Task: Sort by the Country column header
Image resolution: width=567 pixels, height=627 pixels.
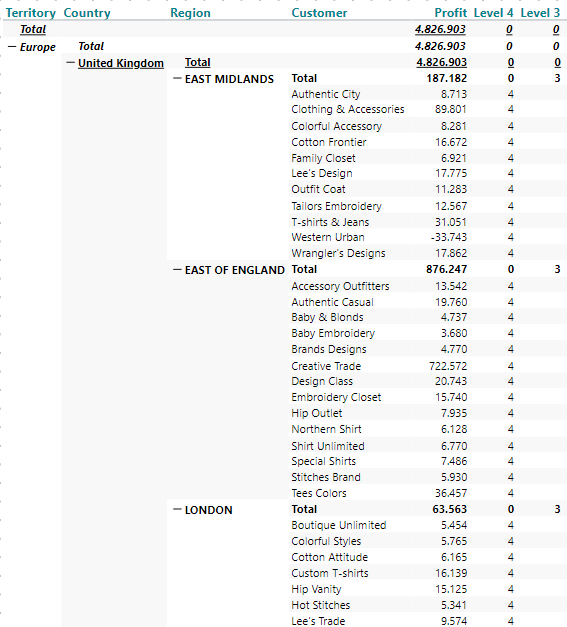Action: tap(87, 13)
